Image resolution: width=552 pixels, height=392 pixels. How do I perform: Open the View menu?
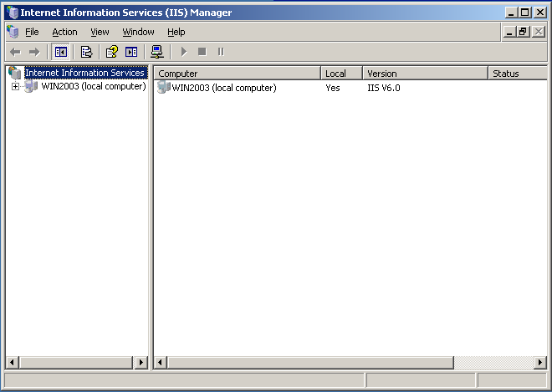[x=100, y=32]
